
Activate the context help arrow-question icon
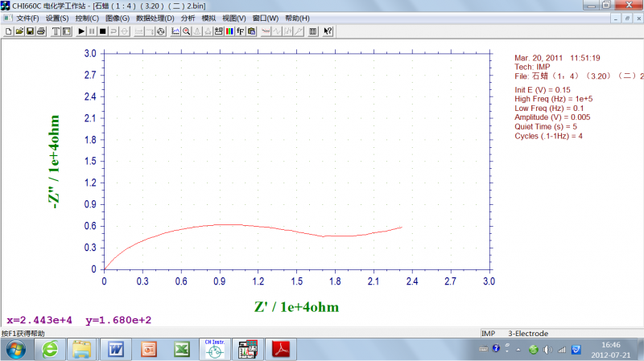click(328, 31)
